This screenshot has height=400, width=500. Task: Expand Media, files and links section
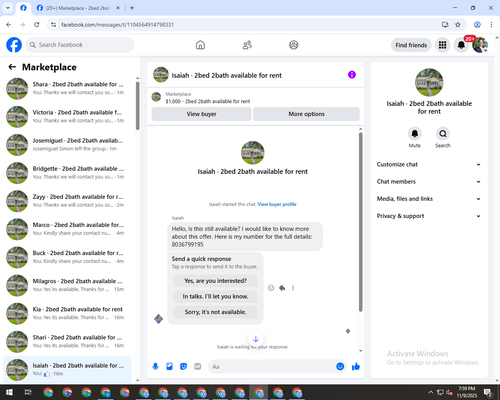click(x=429, y=199)
